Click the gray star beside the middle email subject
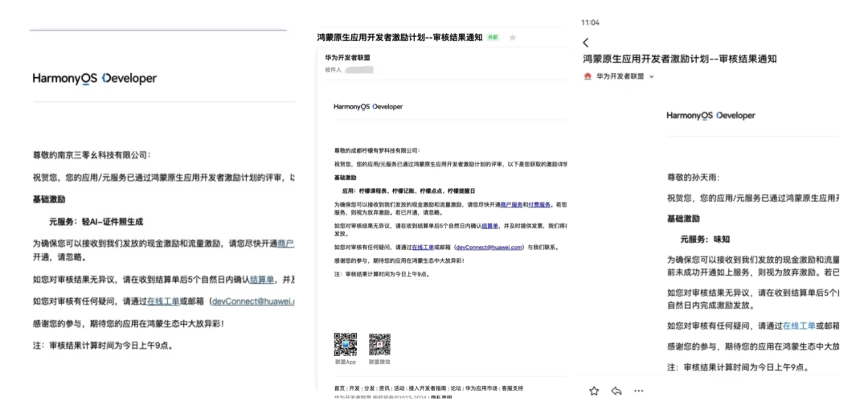Screen dimensions: 868x418 coord(513,38)
